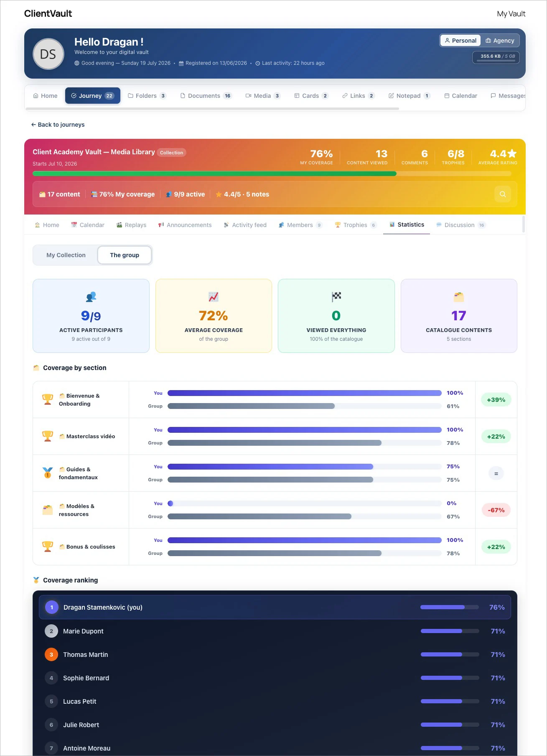This screenshot has width=547, height=756.
Task: Click the medal icon beside Guides & fondamentaux
Action: coord(48,473)
